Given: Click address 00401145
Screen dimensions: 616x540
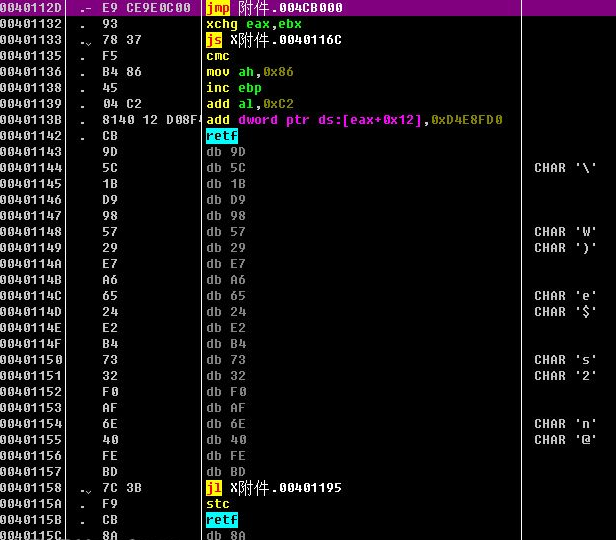Looking at the screenshot, I should [x=31, y=184].
